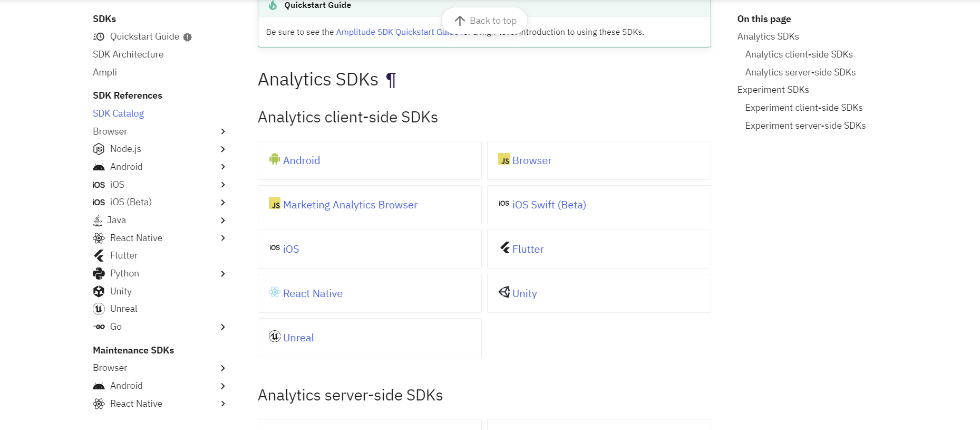Click the JS icon on the Browser card
Screen dimensions: 980x430
[504, 159]
